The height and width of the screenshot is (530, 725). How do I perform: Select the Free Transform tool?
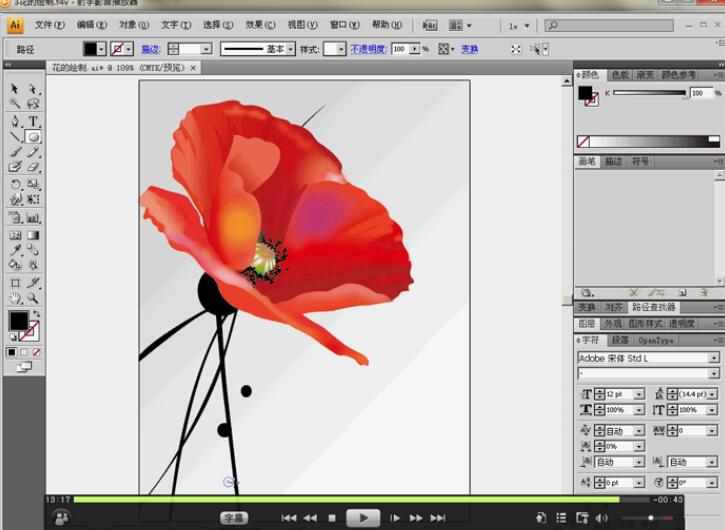point(33,200)
